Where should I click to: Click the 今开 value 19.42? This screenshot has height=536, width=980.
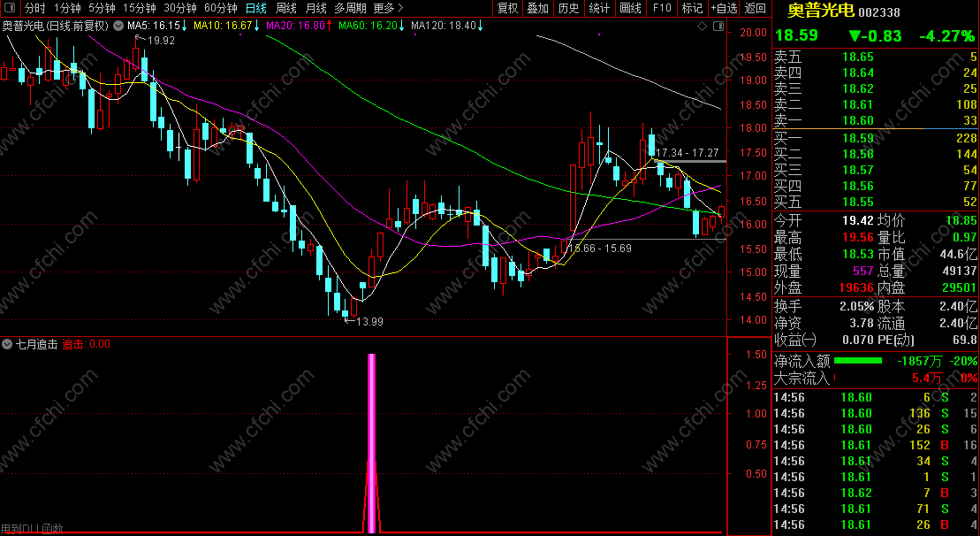click(x=857, y=220)
